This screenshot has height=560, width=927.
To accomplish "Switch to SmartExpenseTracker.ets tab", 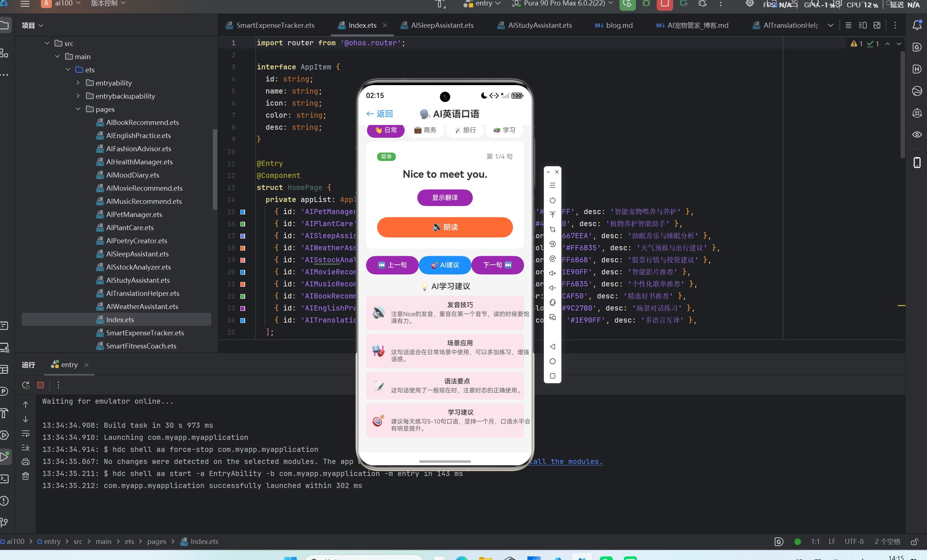I will (x=270, y=25).
